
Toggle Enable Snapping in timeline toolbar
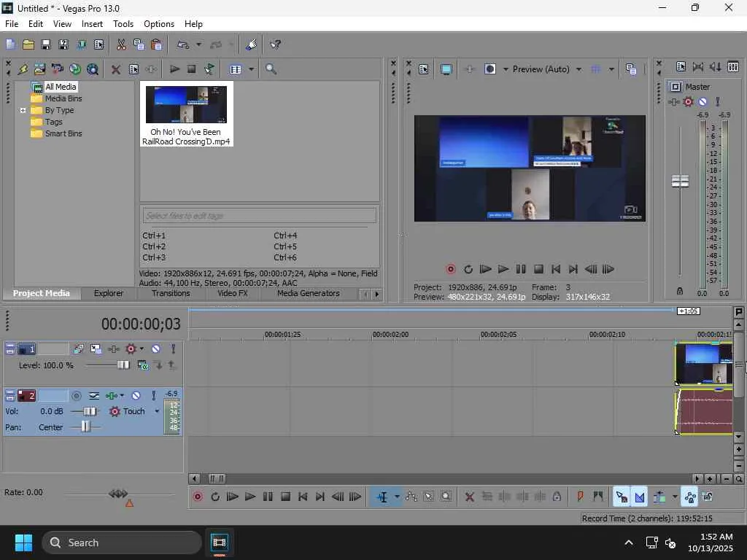622,497
